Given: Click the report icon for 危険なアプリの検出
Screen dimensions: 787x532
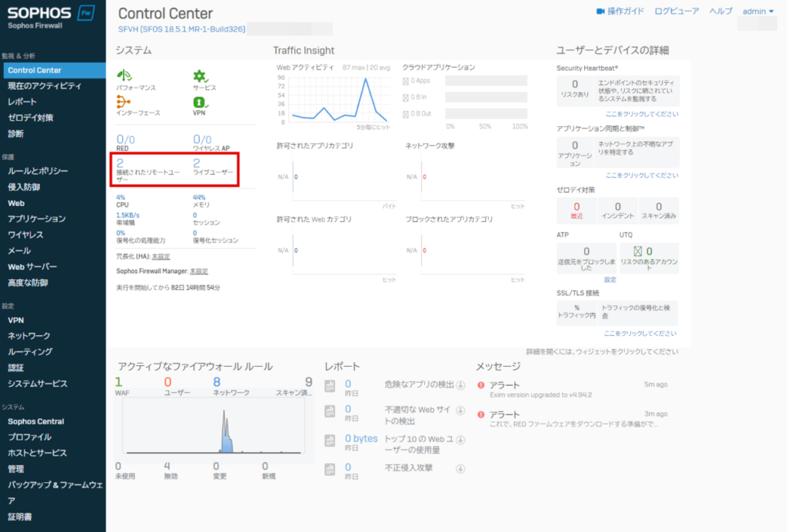Looking at the screenshot, I should pos(330,385).
